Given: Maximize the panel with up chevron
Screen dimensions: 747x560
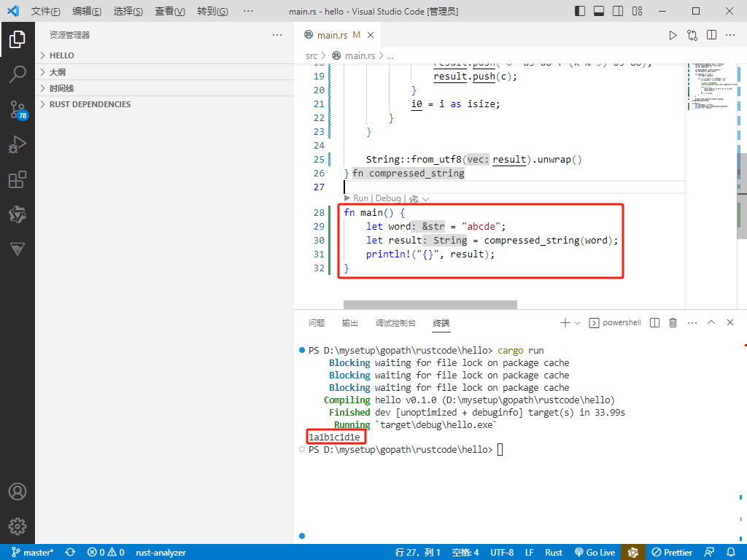Looking at the screenshot, I should tap(711, 322).
